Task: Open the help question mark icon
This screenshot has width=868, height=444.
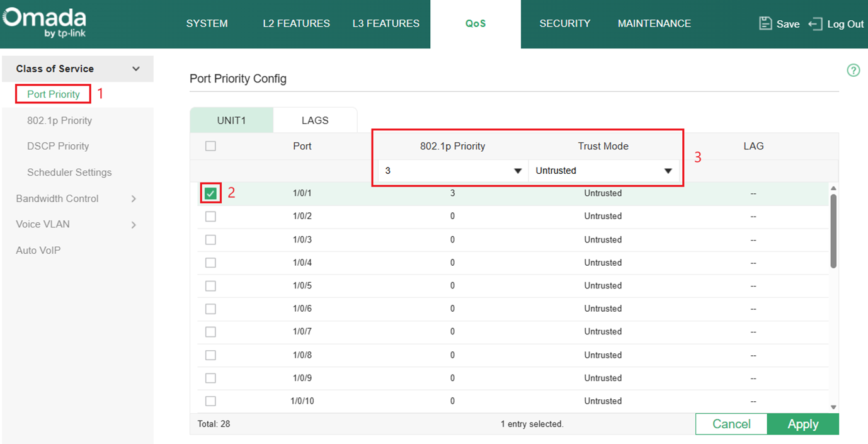Action: pos(854,70)
